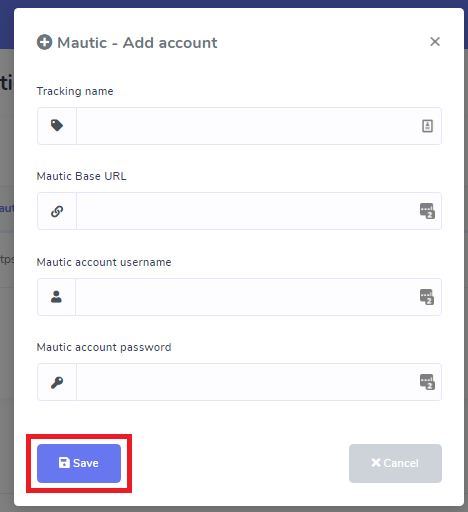Image resolution: width=468 pixels, height=512 pixels.
Task: Click the plus circle icon in dialog title
Action: [x=44, y=42]
